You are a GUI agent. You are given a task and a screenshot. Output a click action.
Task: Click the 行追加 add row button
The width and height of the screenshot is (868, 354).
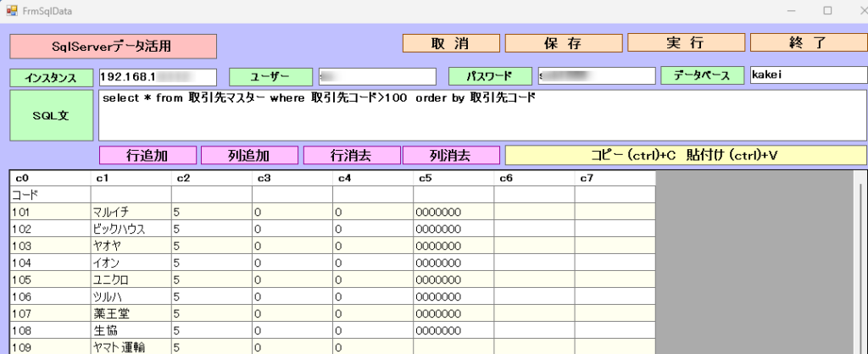(147, 156)
